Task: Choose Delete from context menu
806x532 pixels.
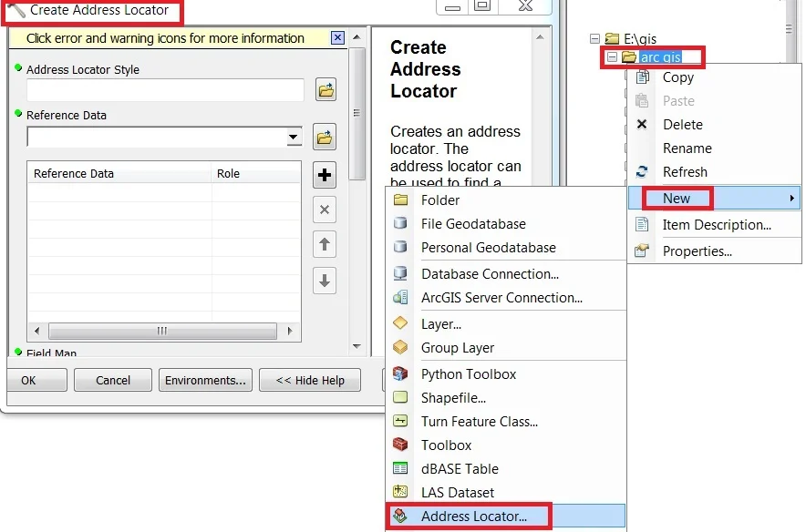Action: point(683,125)
